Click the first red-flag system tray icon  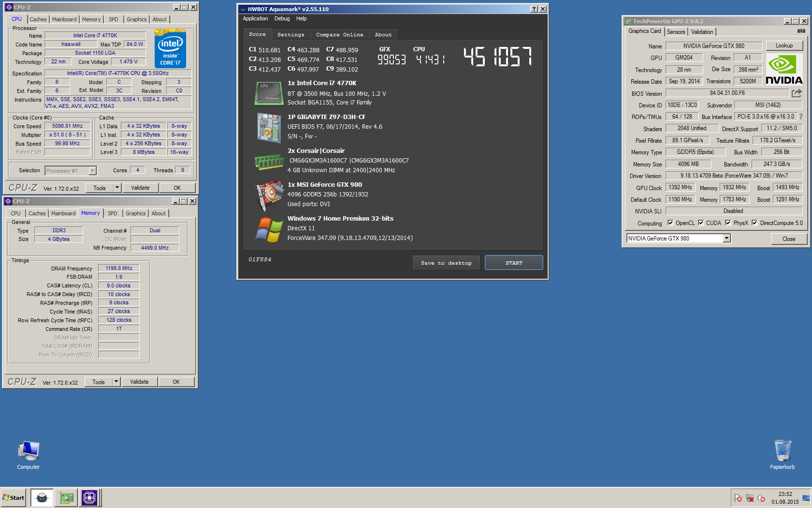(738, 498)
